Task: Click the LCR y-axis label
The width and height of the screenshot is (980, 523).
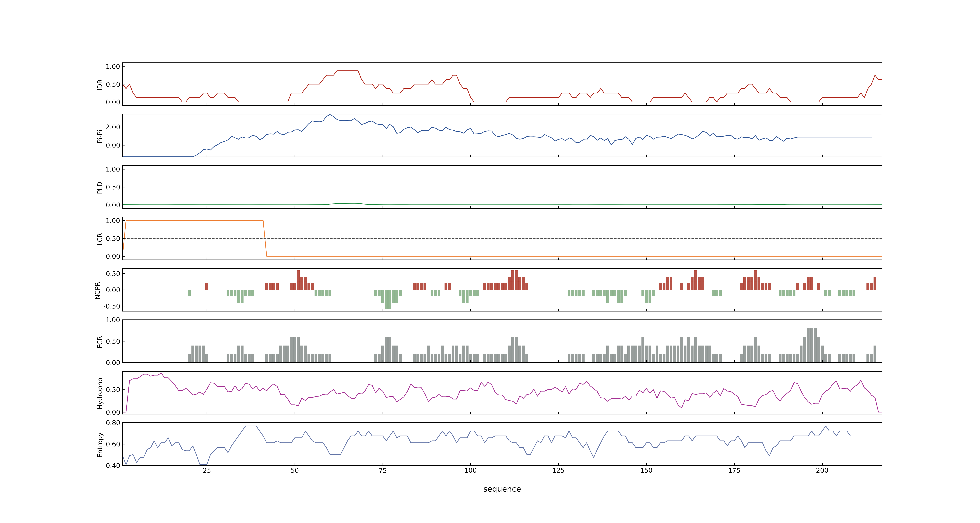Action: click(100, 239)
